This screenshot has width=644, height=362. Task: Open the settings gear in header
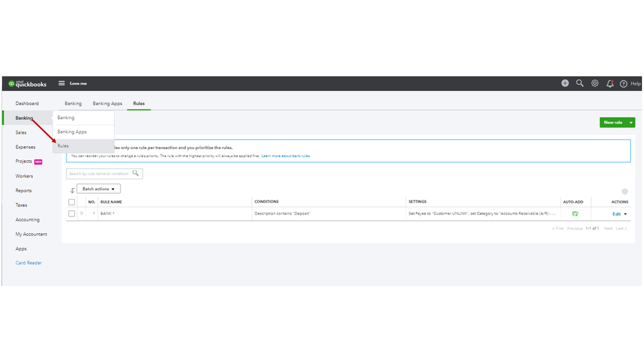(595, 83)
